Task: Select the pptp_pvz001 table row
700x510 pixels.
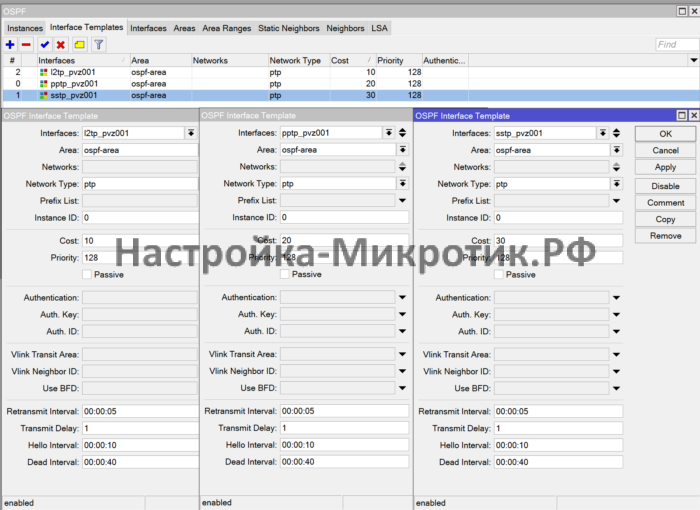Action: 351,84
